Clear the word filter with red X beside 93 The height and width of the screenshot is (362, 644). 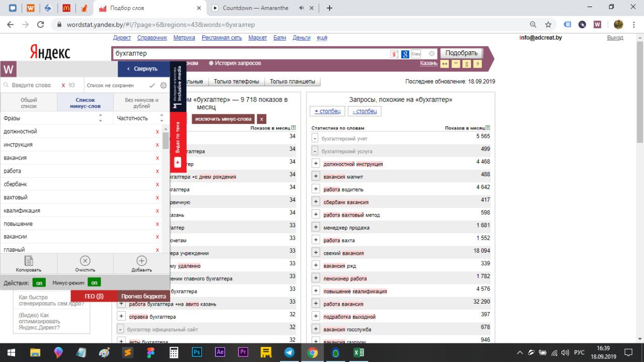coord(63,86)
